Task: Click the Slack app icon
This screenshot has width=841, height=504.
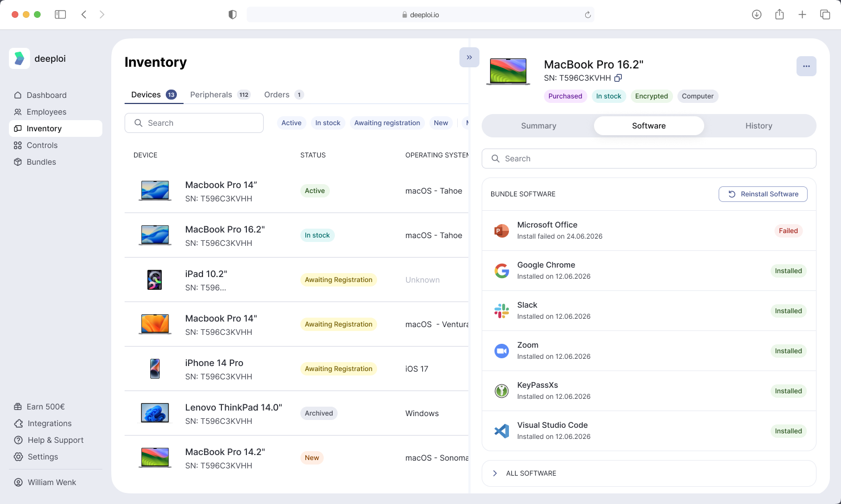Action: tap(502, 311)
